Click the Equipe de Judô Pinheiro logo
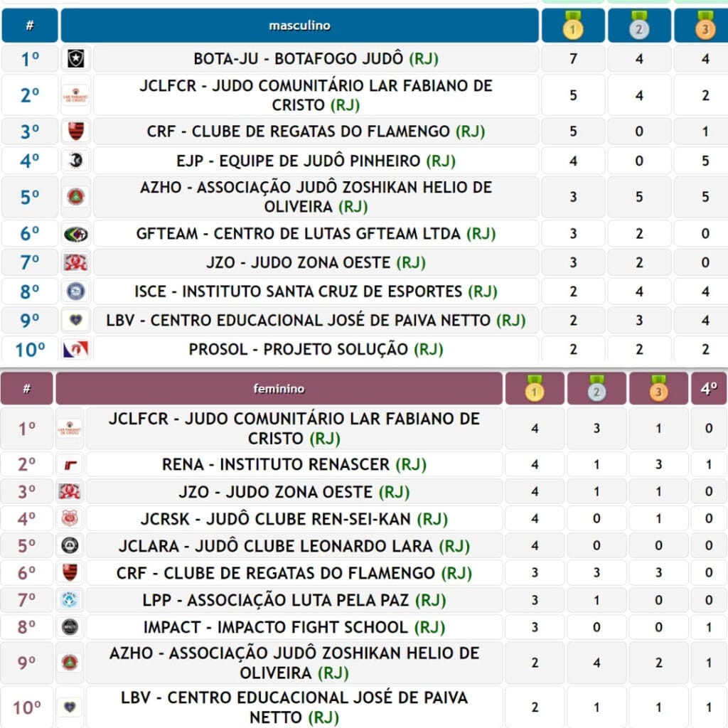Screen dimensions: 728x728 pos(75,161)
